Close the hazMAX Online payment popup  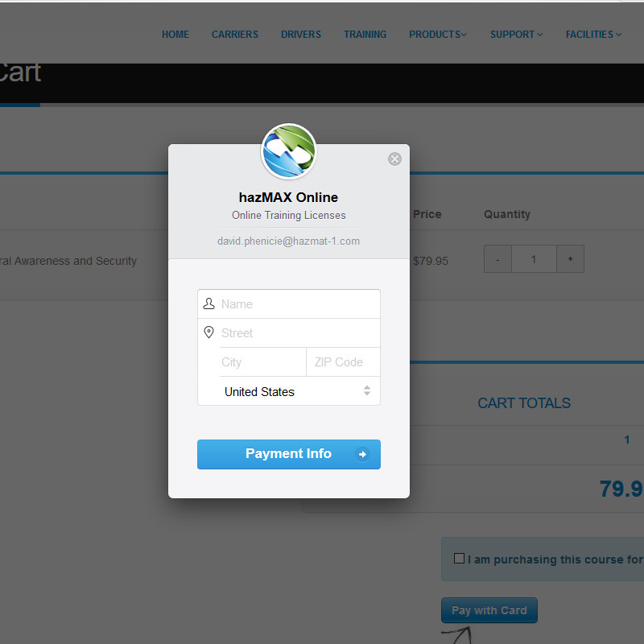tap(394, 159)
